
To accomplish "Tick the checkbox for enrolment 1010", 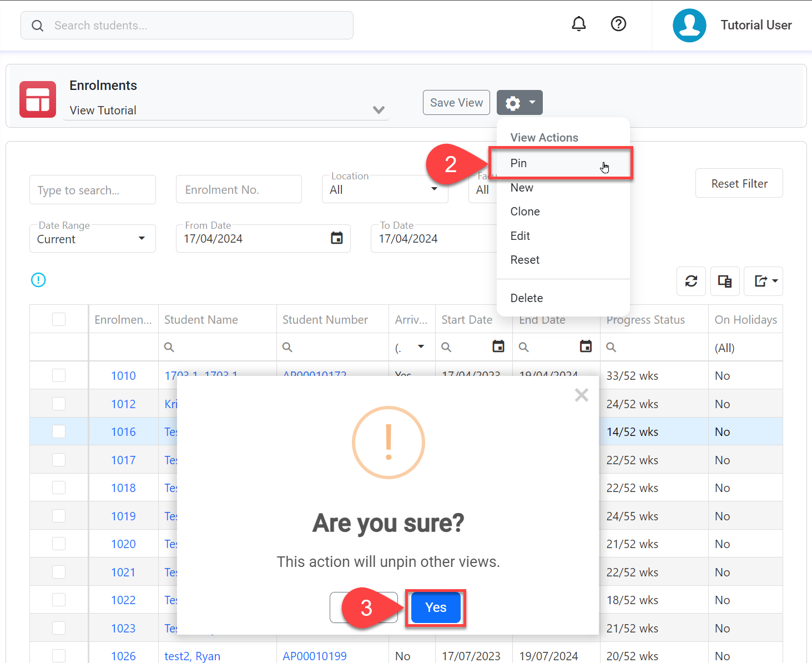I will tap(59, 375).
